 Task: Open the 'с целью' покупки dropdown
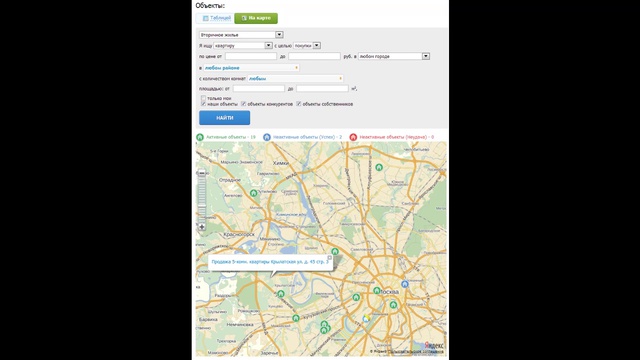[x=307, y=45]
